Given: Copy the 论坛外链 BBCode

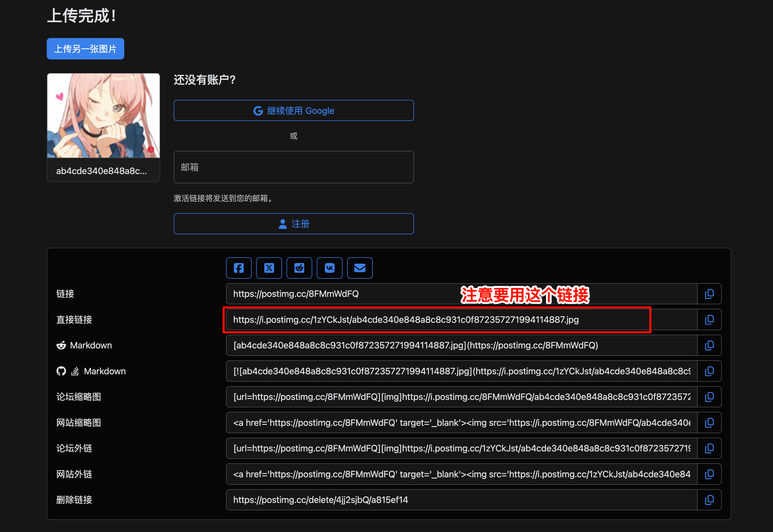Looking at the screenshot, I should (x=709, y=448).
